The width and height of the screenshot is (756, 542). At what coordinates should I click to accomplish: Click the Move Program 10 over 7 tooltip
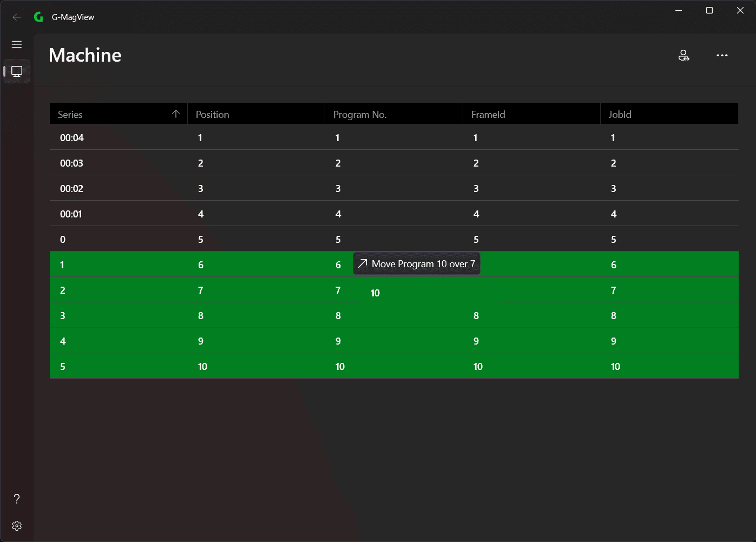(x=417, y=264)
